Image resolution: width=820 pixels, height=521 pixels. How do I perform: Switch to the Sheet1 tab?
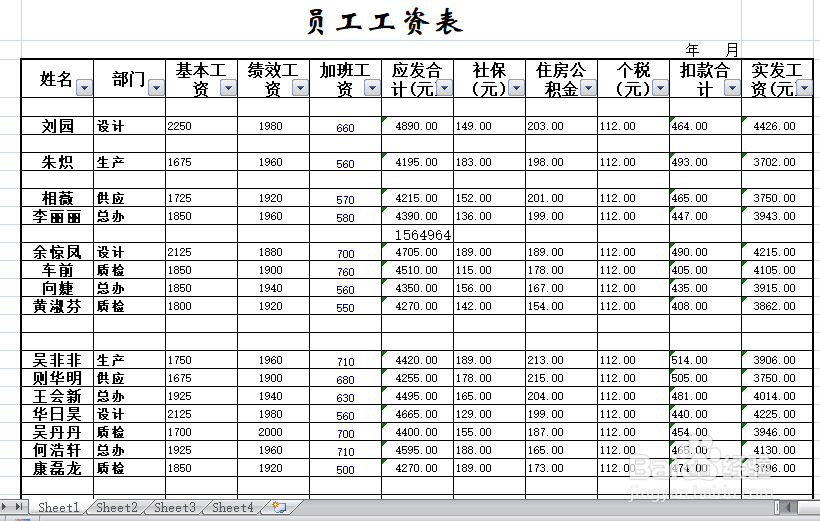click(x=59, y=507)
